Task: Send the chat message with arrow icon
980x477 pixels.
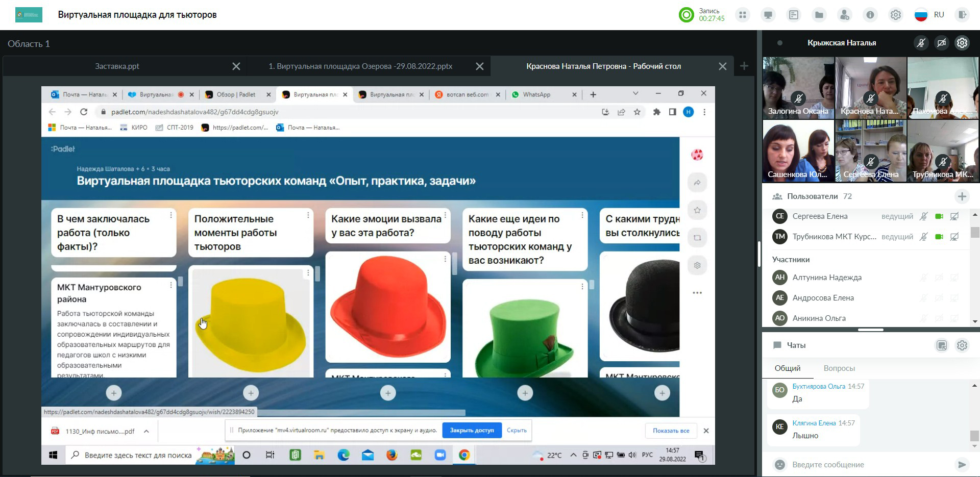Action: (962, 465)
